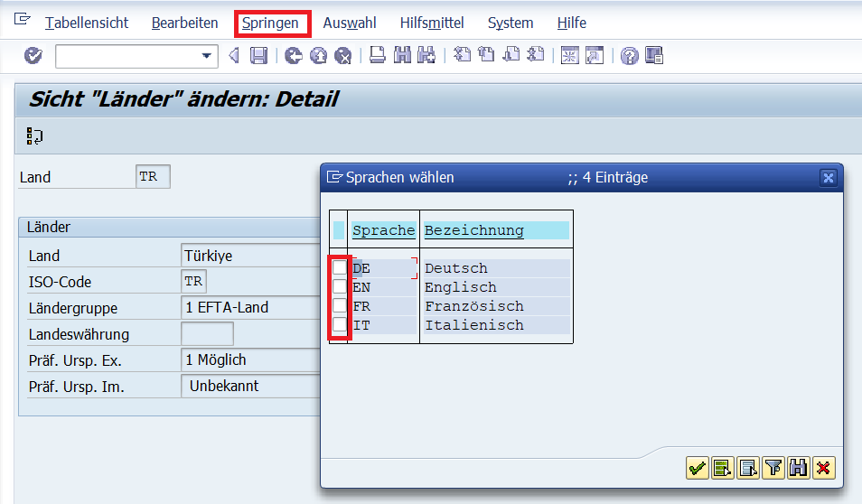Click the Print icon in toolbar
Image resolution: width=862 pixels, height=504 pixels.
(378, 56)
